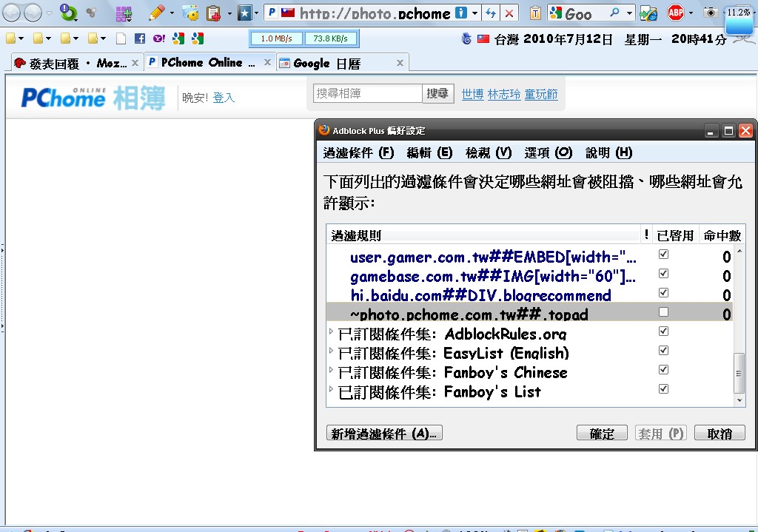Open the 選項 (O) menu in Adblock Plus
Image resolution: width=758 pixels, height=532 pixels.
[x=549, y=153]
